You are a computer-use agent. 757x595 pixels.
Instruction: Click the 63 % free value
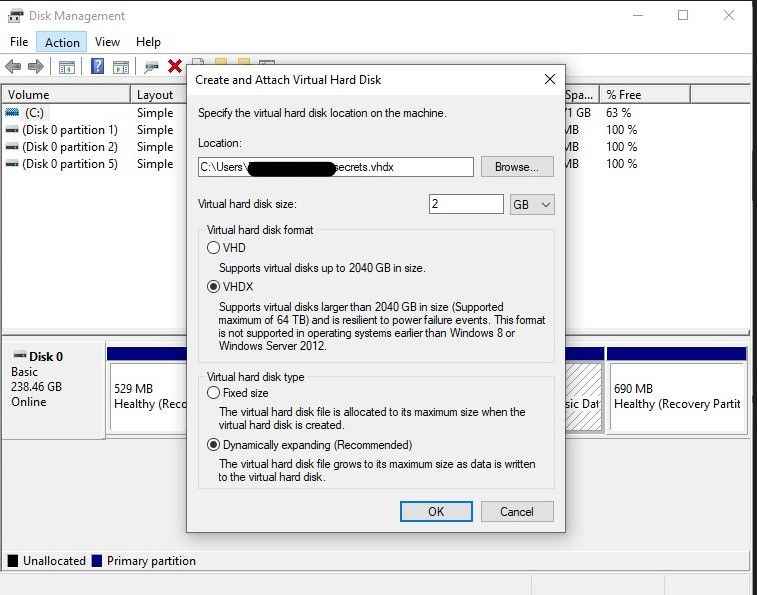pyautogui.click(x=618, y=113)
